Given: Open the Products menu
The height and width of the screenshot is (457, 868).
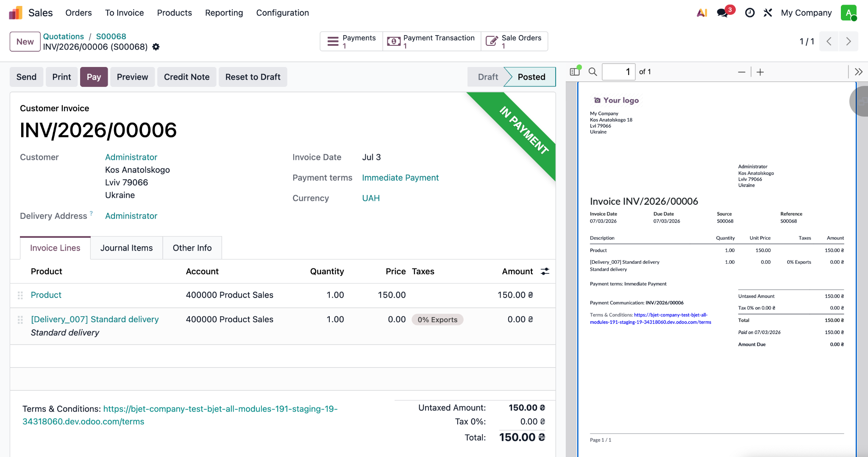Looking at the screenshot, I should pos(174,13).
